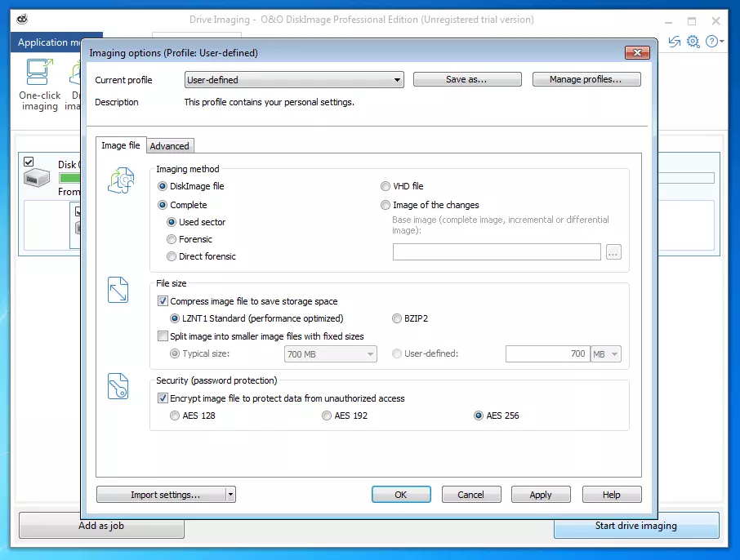Click Start drive imaging button
This screenshot has height=560, width=740.
point(636,526)
